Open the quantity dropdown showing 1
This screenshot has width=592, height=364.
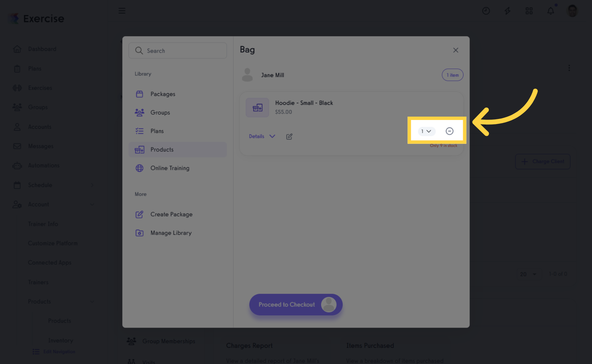point(426,131)
